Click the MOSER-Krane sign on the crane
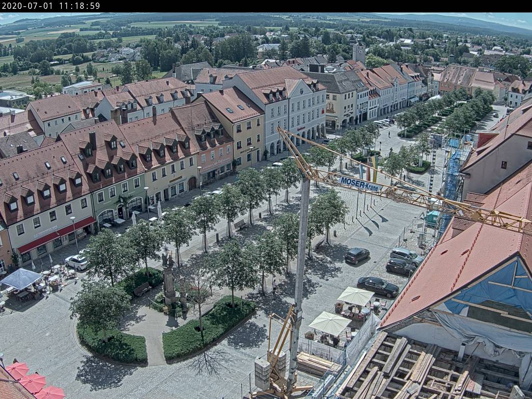Viewport: 532px width, 399px height. tap(360, 184)
